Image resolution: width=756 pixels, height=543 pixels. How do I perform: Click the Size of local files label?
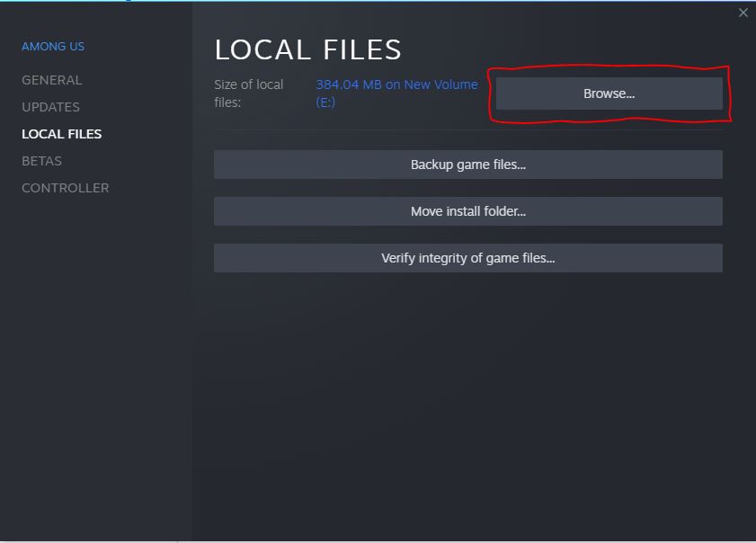[x=247, y=93]
